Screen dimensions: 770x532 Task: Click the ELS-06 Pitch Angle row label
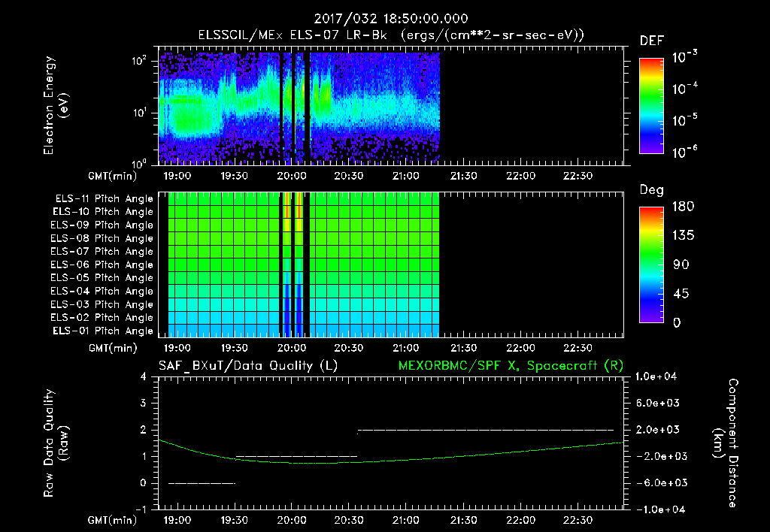coord(102,265)
